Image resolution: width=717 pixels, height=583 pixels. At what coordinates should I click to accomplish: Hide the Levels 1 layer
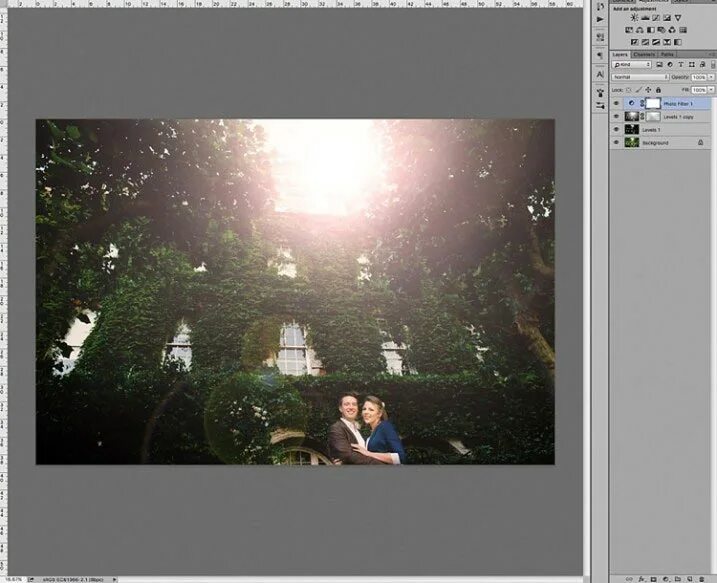(x=616, y=129)
